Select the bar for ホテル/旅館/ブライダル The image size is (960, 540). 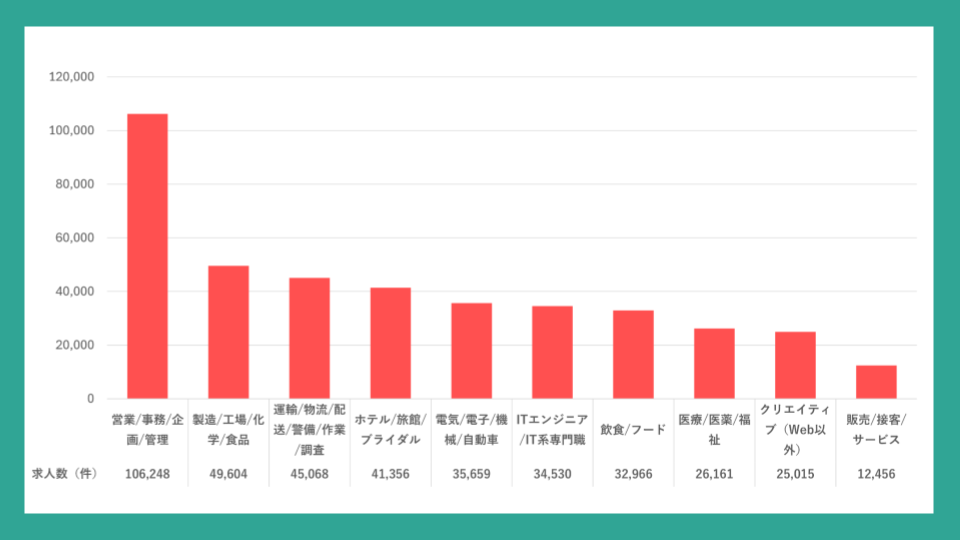click(391, 343)
